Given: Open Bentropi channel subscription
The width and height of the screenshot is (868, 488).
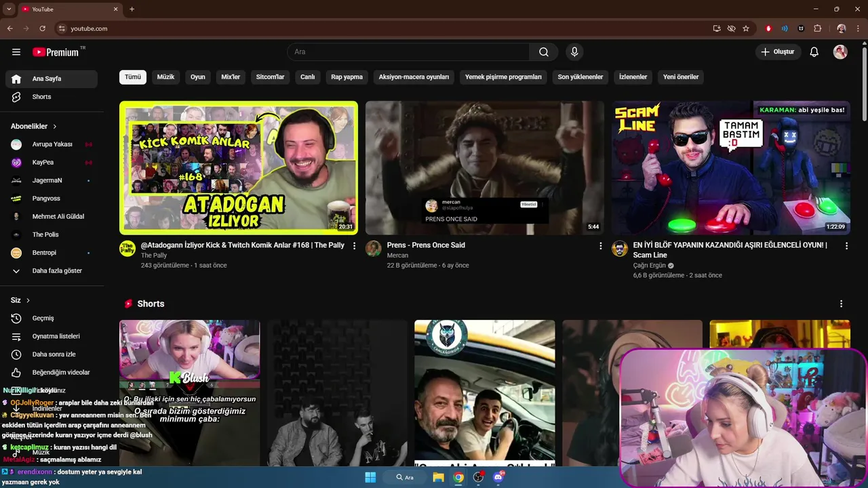Looking at the screenshot, I should pos(52,253).
